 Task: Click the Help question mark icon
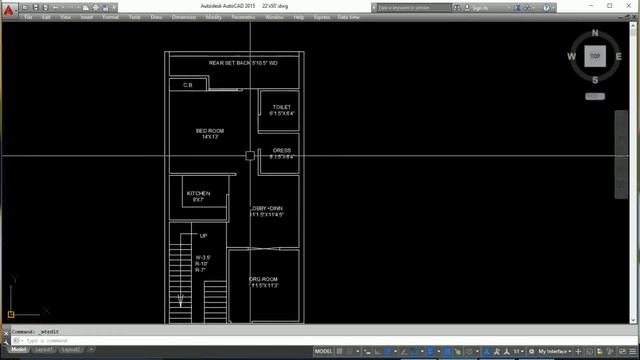coord(547,8)
